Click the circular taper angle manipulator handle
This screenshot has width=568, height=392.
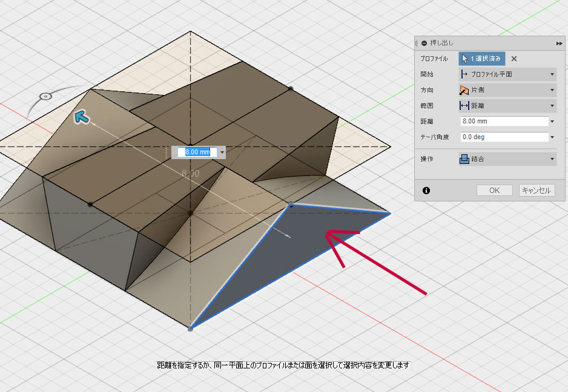(x=45, y=96)
